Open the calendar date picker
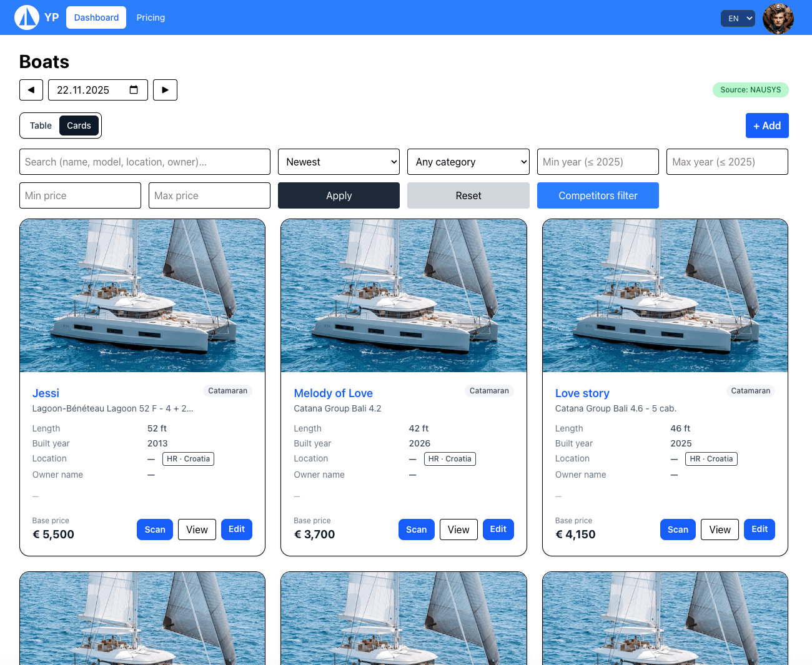812x665 pixels. click(133, 89)
